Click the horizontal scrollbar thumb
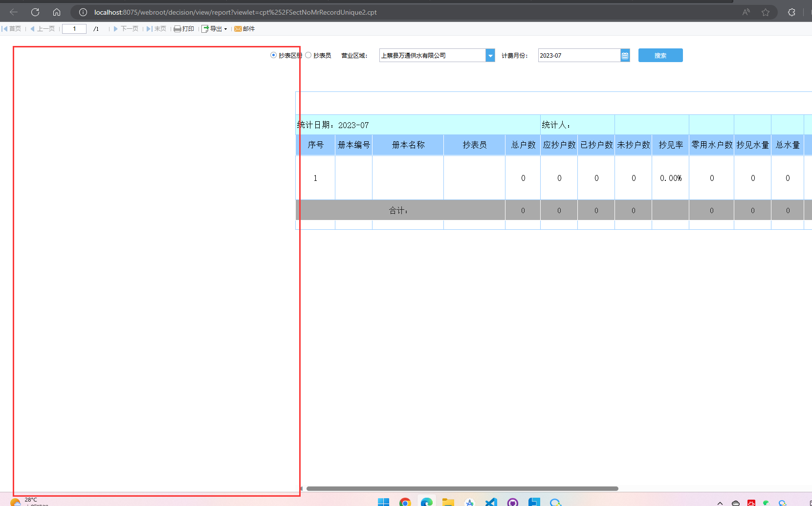 pos(462,488)
